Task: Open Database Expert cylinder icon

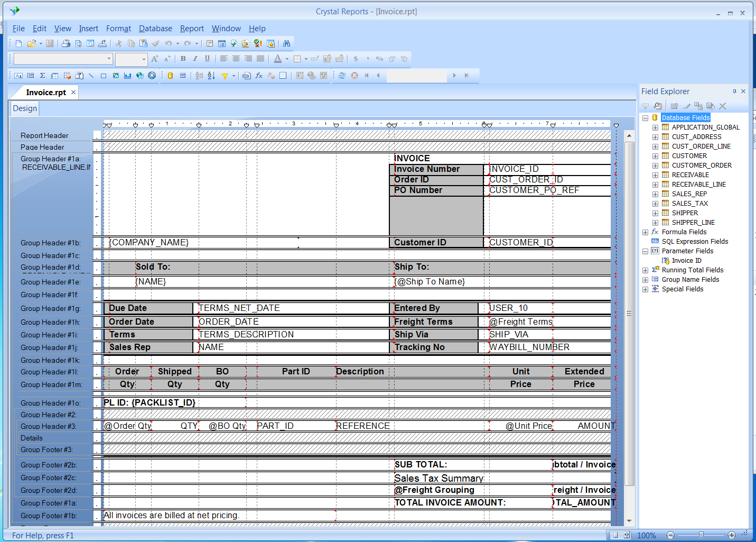Action: coord(170,76)
